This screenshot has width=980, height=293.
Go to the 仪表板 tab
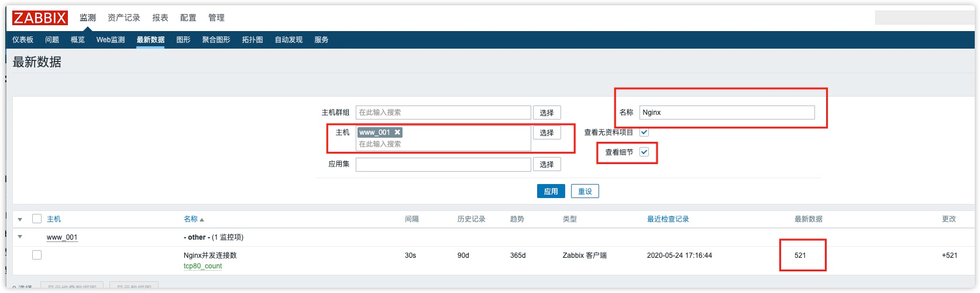click(x=23, y=40)
